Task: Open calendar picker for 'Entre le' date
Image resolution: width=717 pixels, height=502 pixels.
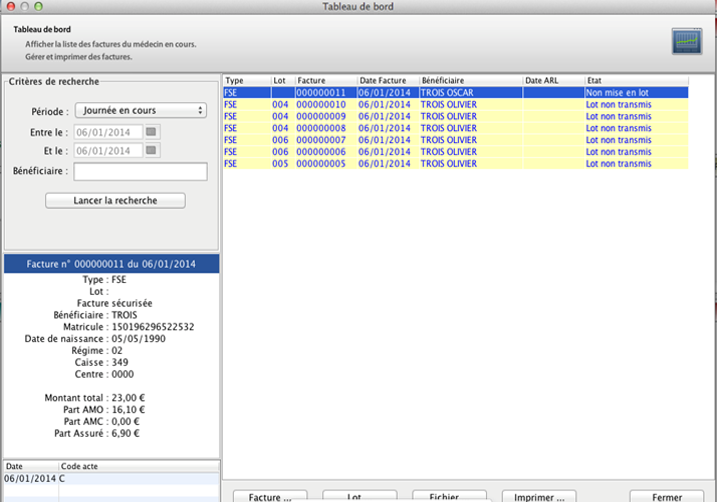Action: pos(152,131)
